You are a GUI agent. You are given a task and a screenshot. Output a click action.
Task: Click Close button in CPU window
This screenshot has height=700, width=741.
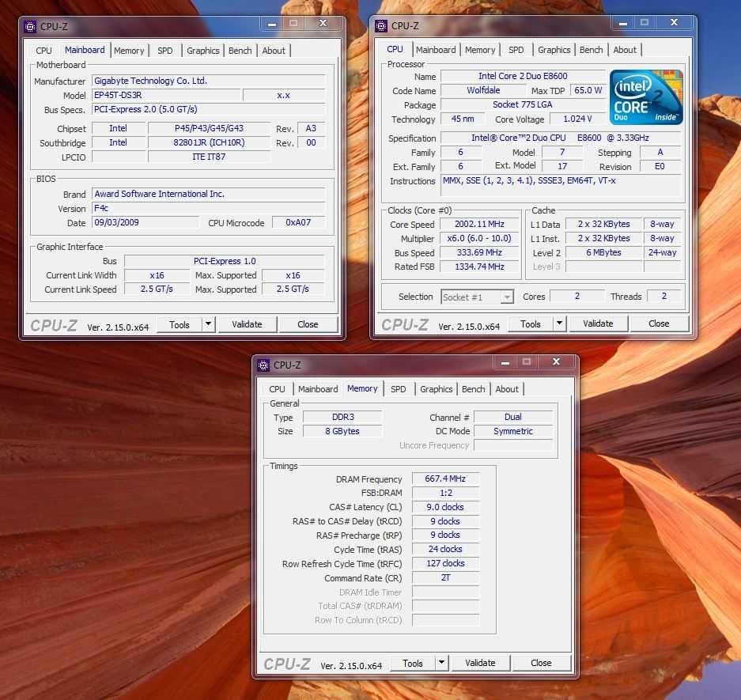659,324
